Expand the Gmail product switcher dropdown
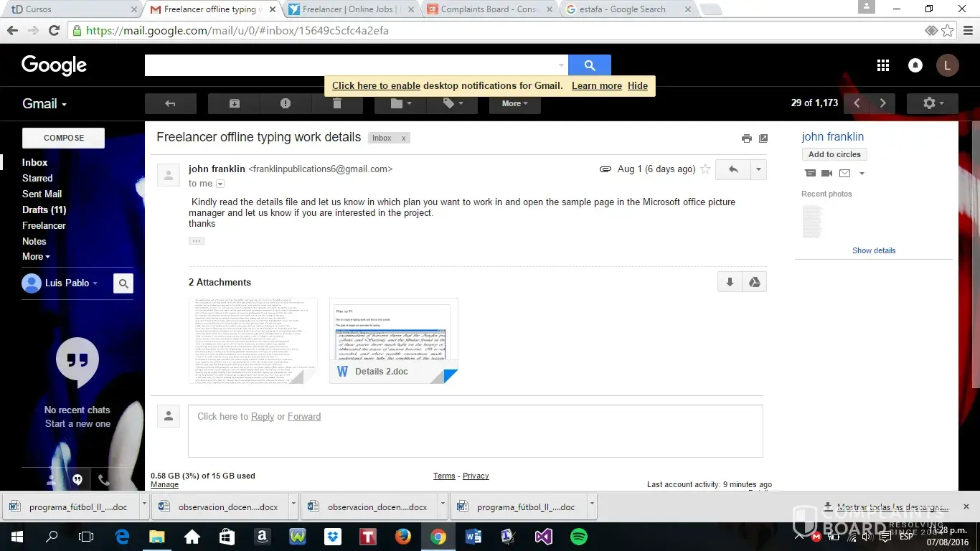The height and width of the screenshot is (551, 980). click(44, 103)
